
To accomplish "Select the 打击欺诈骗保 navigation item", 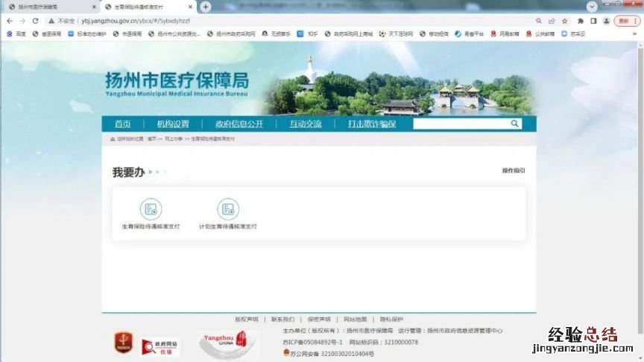I will [x=372, y=124].
